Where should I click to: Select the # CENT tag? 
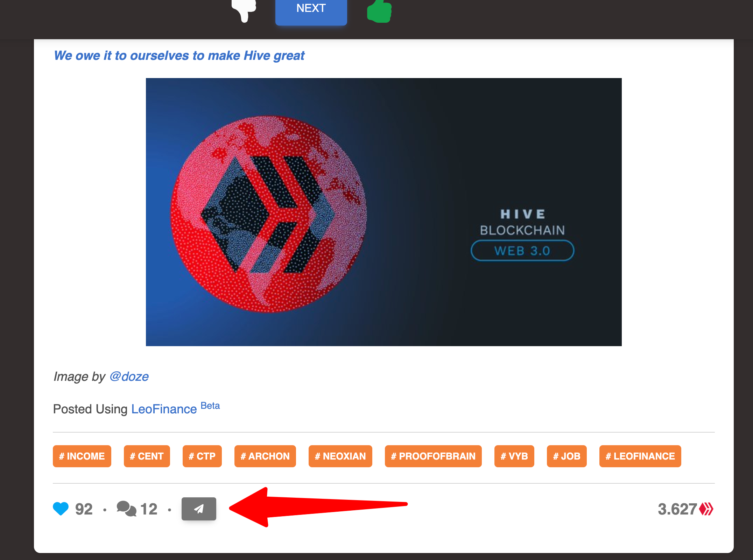[147, 456]
